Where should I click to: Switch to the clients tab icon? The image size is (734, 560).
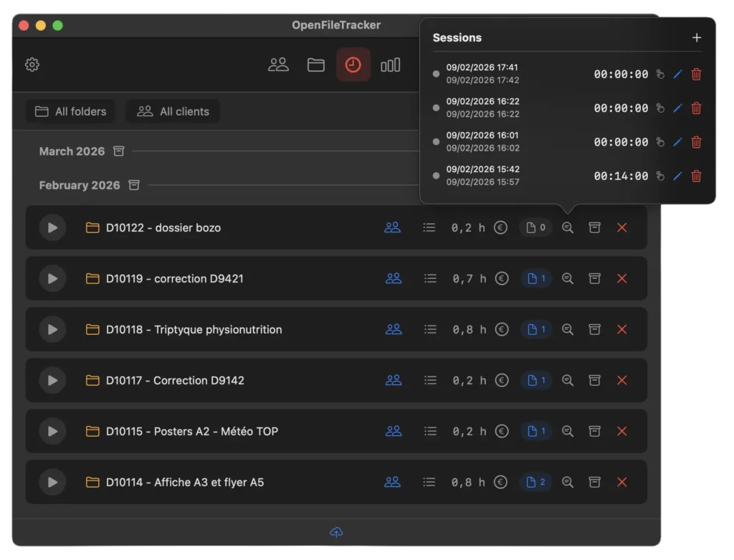278,65
